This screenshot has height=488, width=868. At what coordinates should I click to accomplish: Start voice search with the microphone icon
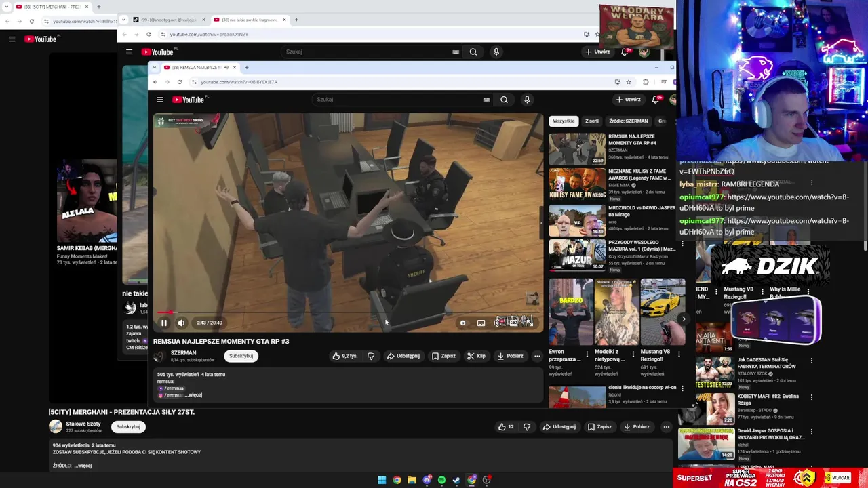(x=527, y=100)
